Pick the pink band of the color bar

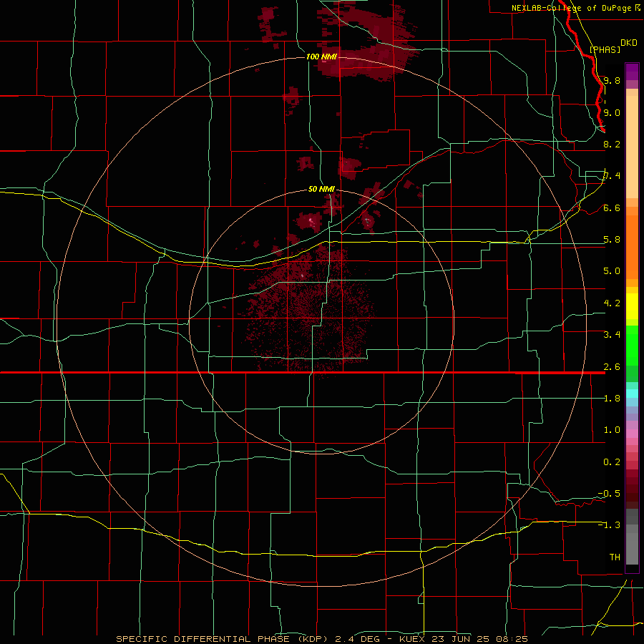pyautogui.click(x=632, y=434)
